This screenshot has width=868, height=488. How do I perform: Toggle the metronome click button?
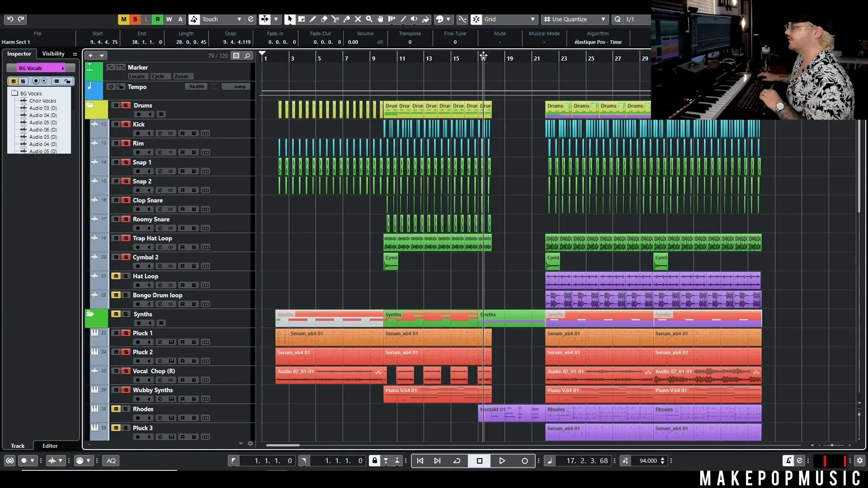(788, 460)
